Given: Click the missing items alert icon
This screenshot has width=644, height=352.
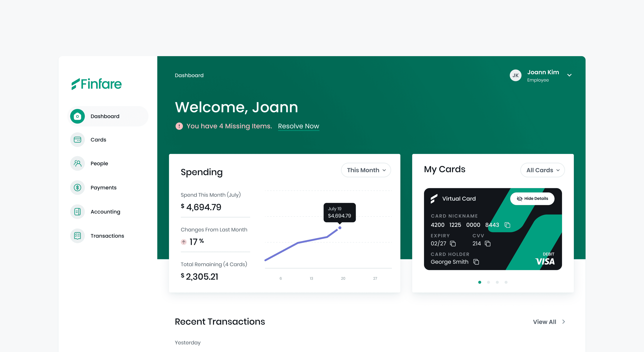Looking at the screenshot, I should click(179, 126).
